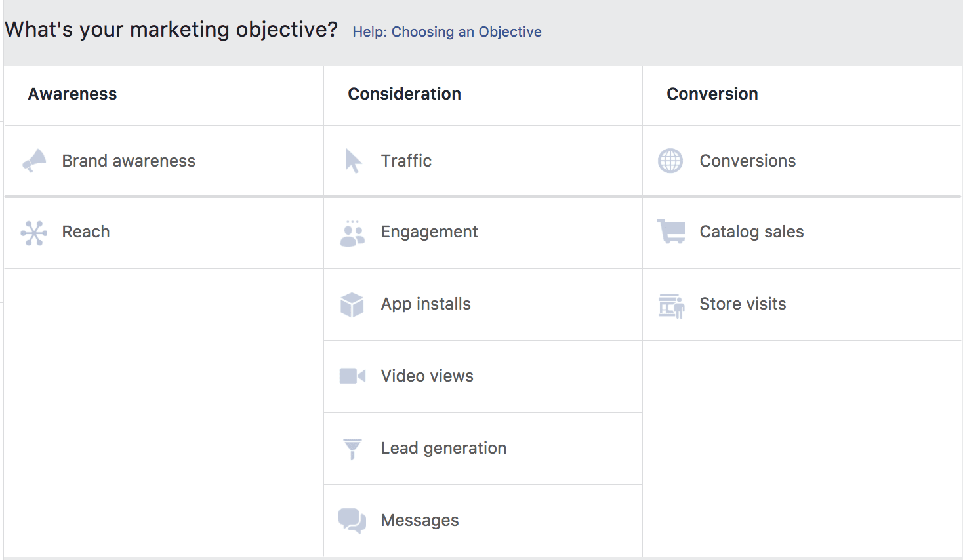
Task: Click the Messages chat bubbles icon
Action: point(352,521)
